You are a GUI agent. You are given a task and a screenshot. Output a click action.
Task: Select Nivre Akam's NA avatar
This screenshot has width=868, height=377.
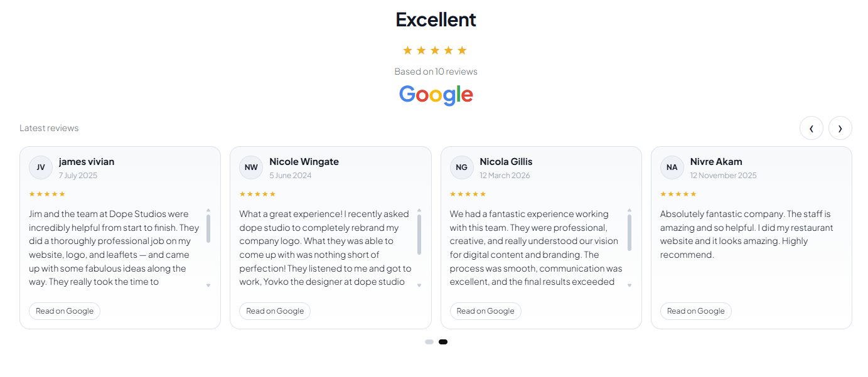pos(672,167)
